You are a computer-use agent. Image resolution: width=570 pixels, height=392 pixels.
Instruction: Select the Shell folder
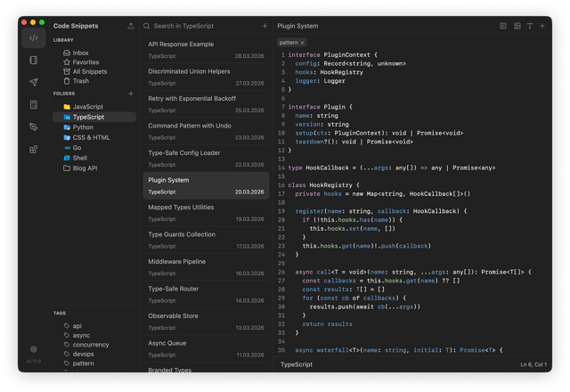point(94,158)
